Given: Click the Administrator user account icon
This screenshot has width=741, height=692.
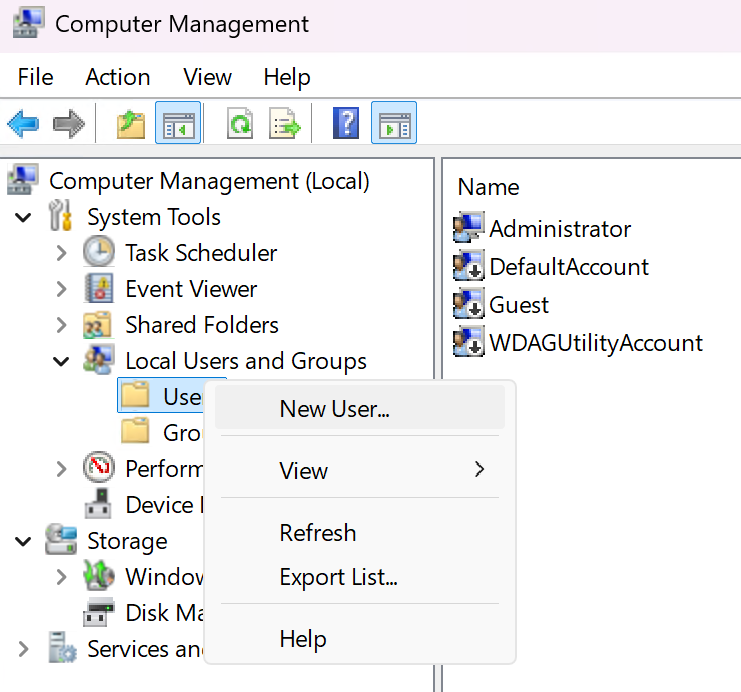Looking at the screenshot, I should [x=468, y=227].
